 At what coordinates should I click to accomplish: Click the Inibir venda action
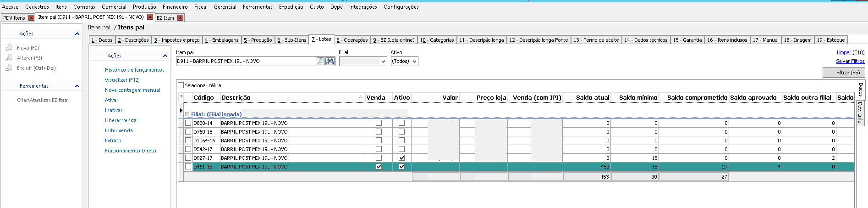coord(119,130)
